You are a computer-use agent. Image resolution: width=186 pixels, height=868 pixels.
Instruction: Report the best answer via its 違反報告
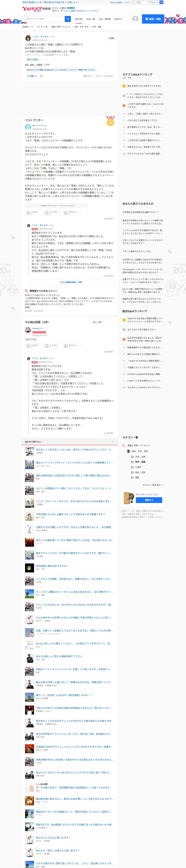click(108, 219)
